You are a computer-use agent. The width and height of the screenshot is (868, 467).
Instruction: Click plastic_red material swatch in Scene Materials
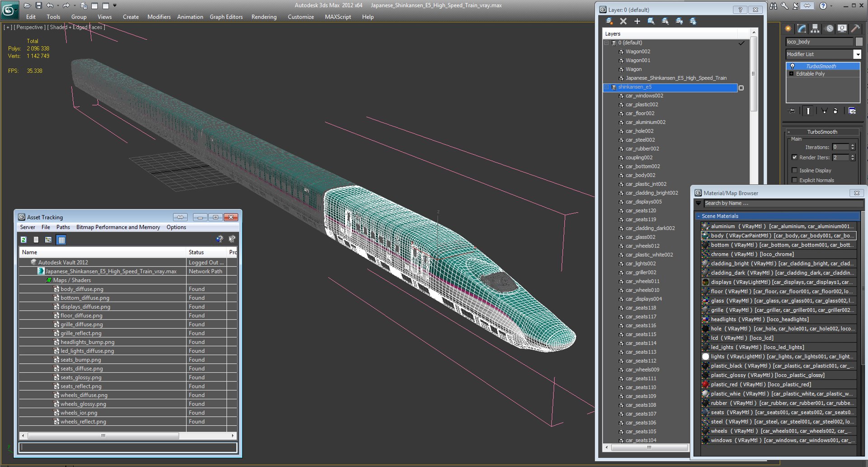pyautogui.click(x=705, y=385)
